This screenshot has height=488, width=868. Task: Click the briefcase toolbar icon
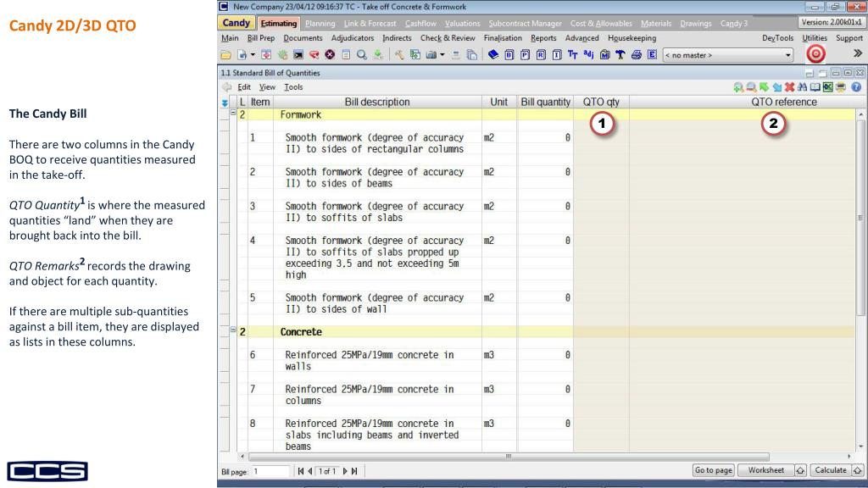pos(431,55)
